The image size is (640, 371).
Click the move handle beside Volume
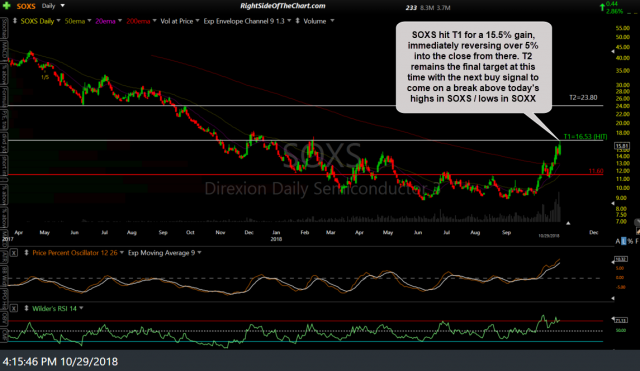[298, 21]
